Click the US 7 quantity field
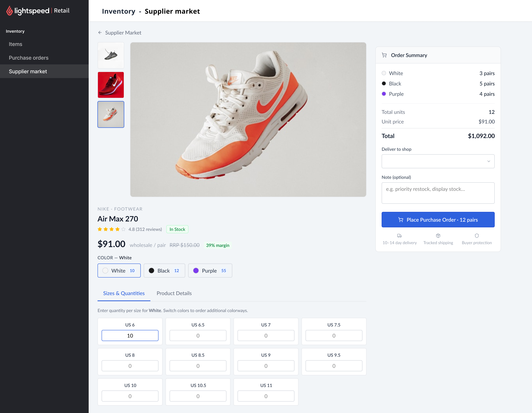This screenshot has width=532, height=413. (266, 336)
